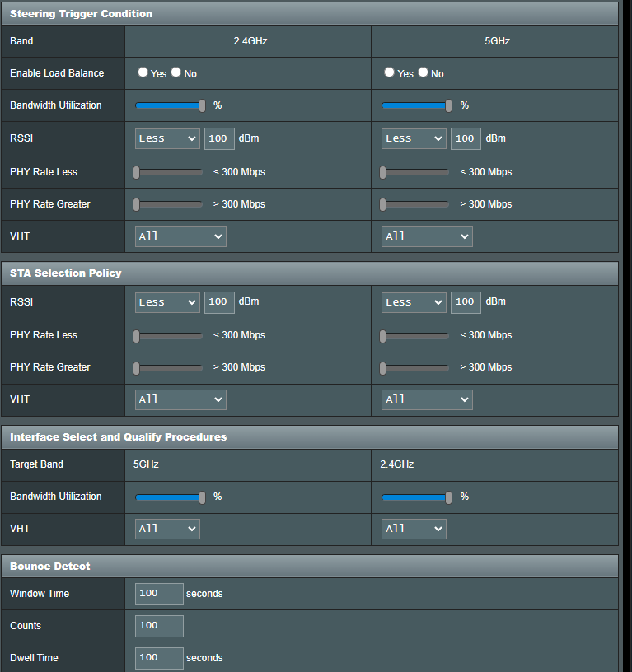This screenshot has width=632, height=672.
Task: Click 5GHz PHY Rate Greater slider in Steering Trigger
Action: click(x=414, y=204)
